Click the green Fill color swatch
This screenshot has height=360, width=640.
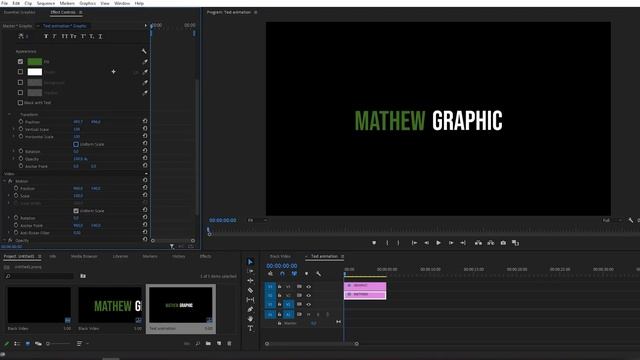pyautogui.click(x=35, y=62)
